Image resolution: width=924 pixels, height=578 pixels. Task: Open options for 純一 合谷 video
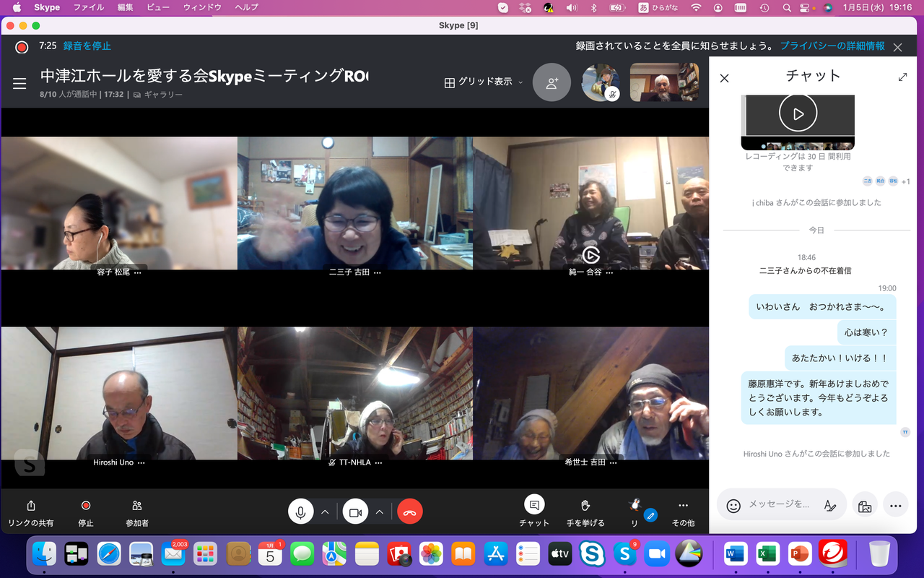[610, 273]
